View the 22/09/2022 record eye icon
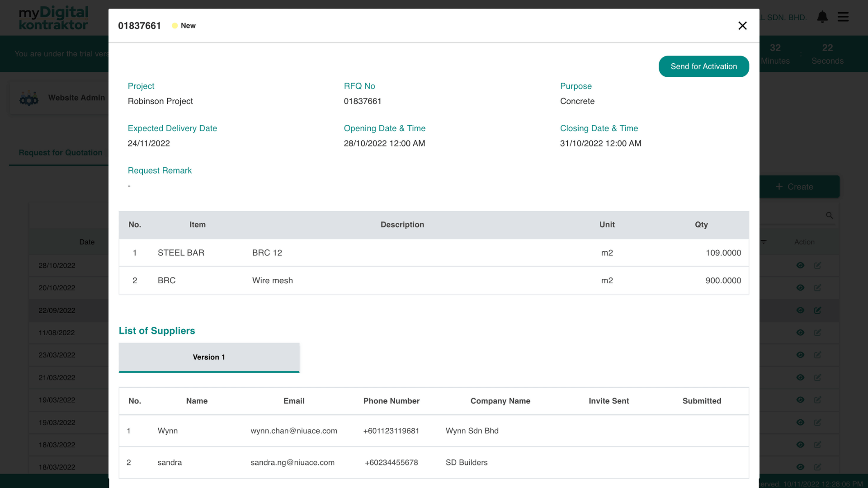Viewport: 868px width, 488px height. point(800,310)
